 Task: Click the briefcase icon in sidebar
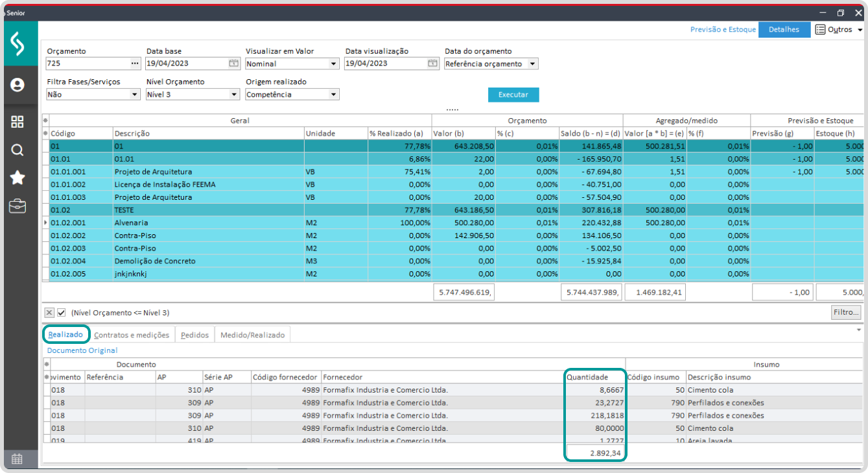pos(18,206)
